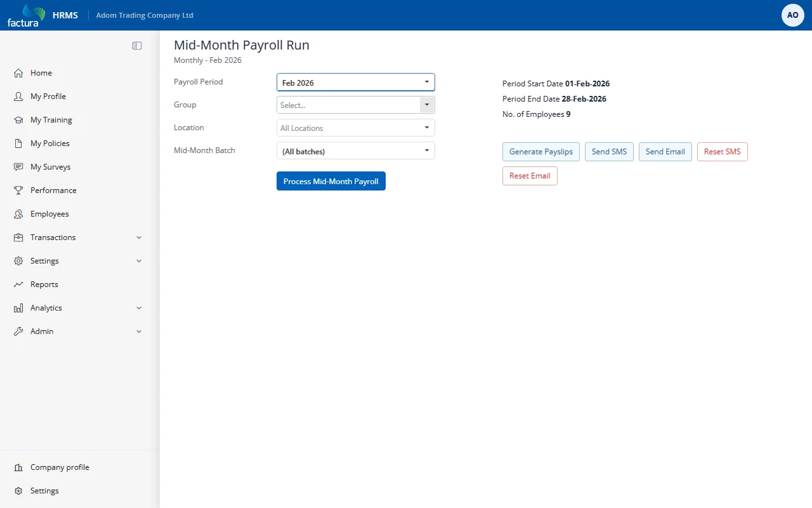The height and width of the screenshot is (508, 812).
Task: Open the AO user avatar menu
Action: pyautogui.click(x=793, y=15)
